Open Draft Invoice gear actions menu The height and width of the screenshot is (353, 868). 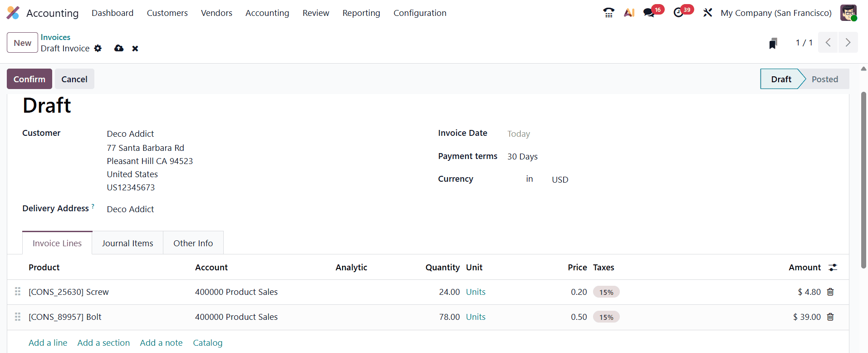point(98,48)
